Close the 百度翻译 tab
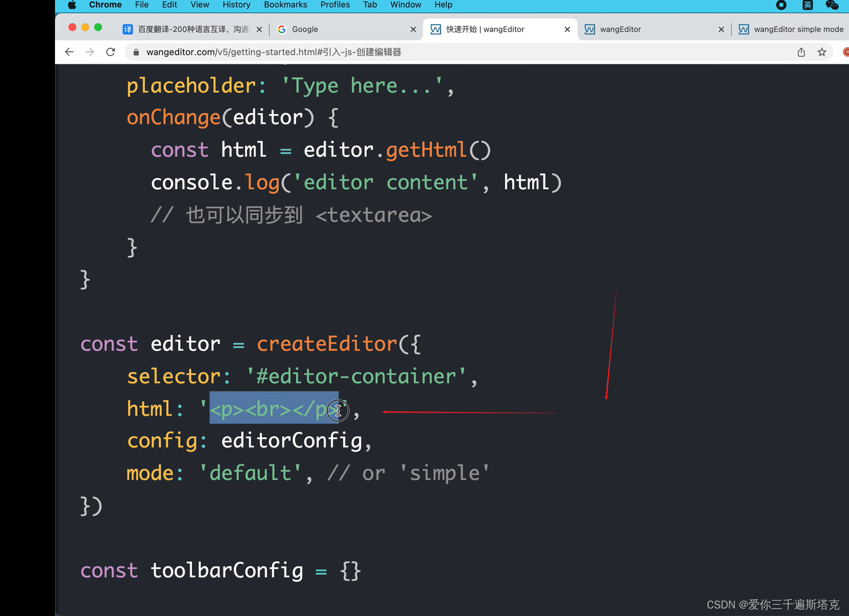Screen dimensions: 849x616 (x=259, y=29)
